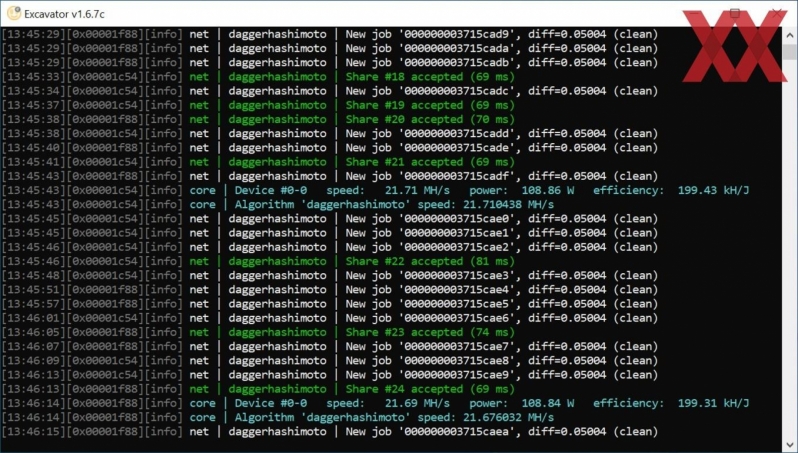This screenshot has width=798, height=453.
Task: Click the '[13:45:57]' timestamp
Action: tap(34, 304)
